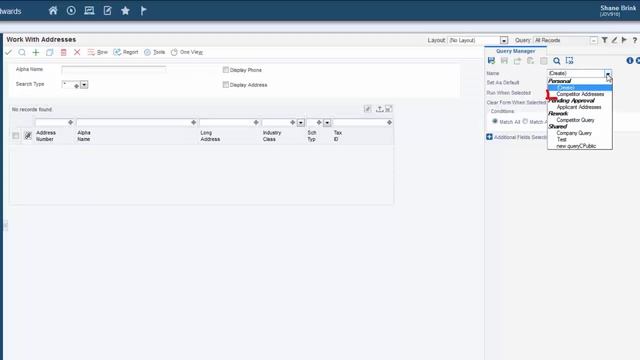Open the Help question mark icon
The width and height of the screenshot is (640, 360).
[x=635, y=40]
